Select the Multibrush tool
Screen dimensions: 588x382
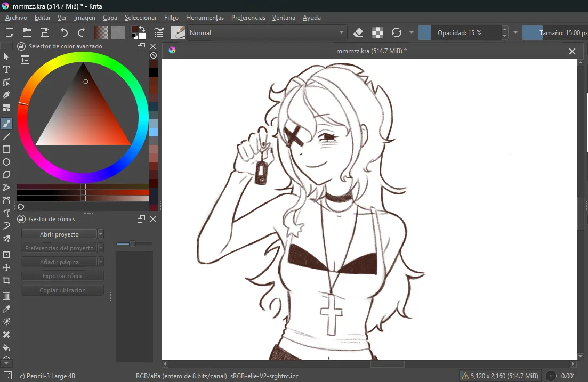tap(6, 239)
